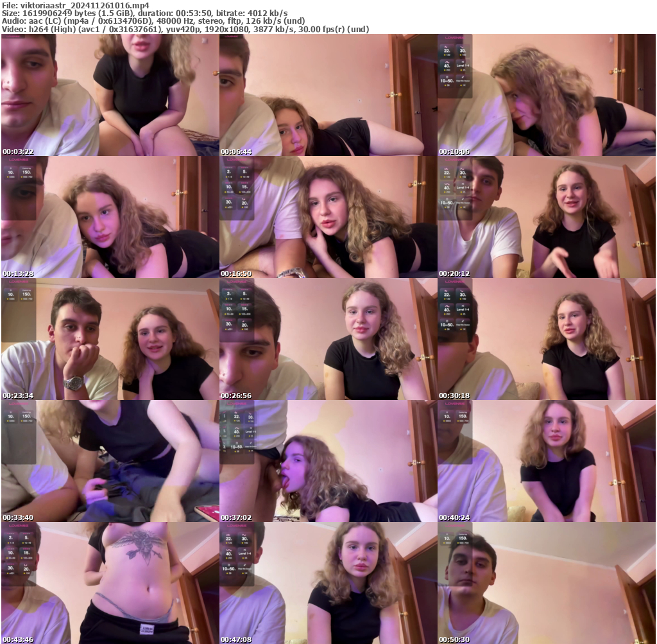Open the final 00:50:30 thumbnail
Screen dimensions: 657x644
coord(547,581)
